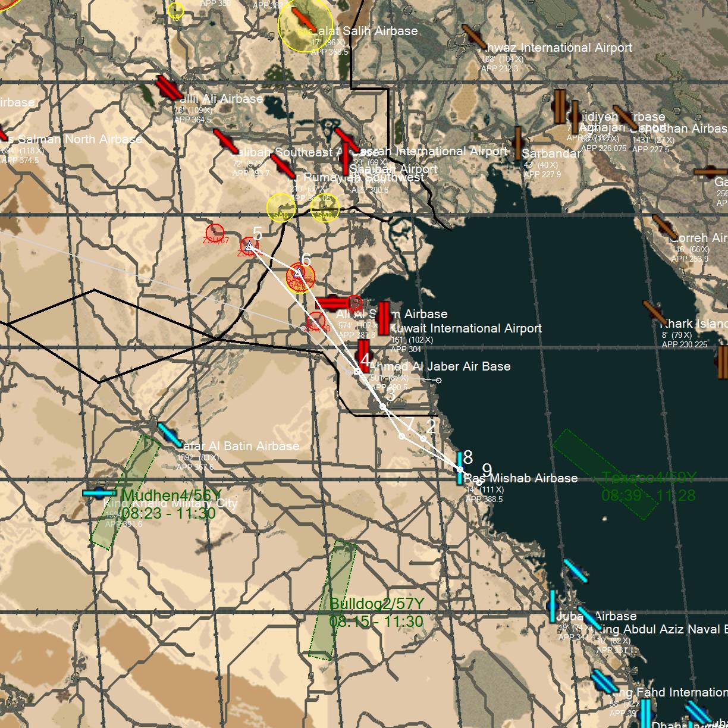Select waypoint 8 at Ras Mishab

click(460, 470)
